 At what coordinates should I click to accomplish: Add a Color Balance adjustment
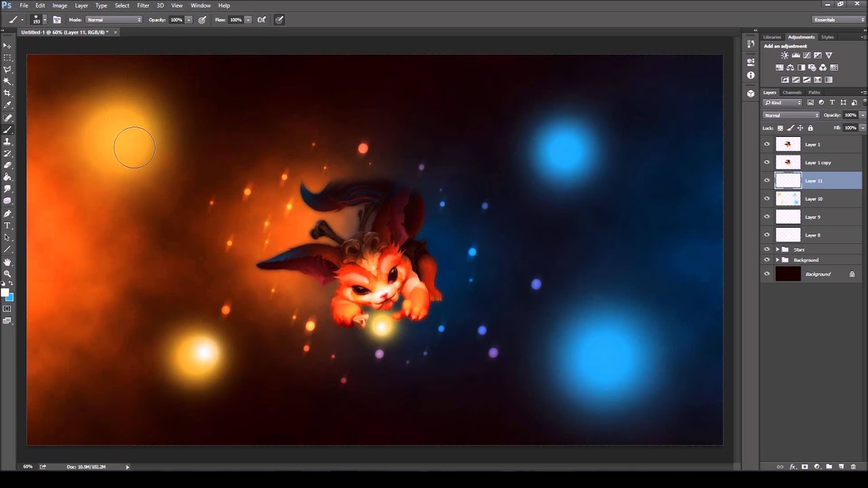[x=791, y=68]
